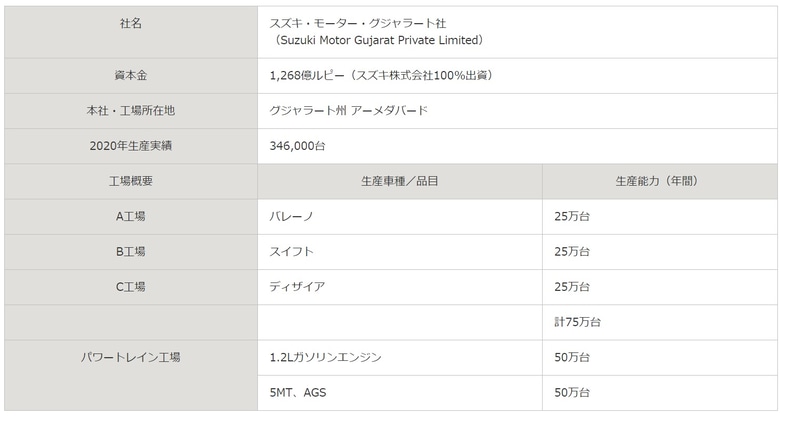Image resolution: width=800 pixels, height=425 pixels.
Task: Select the 資本金 row label
Action: tap(130, 75)
